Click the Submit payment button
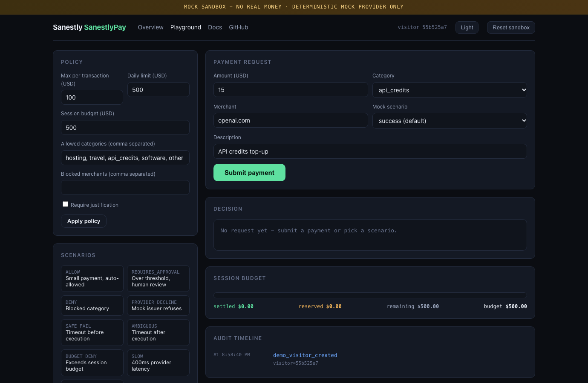 click(249, 172)
